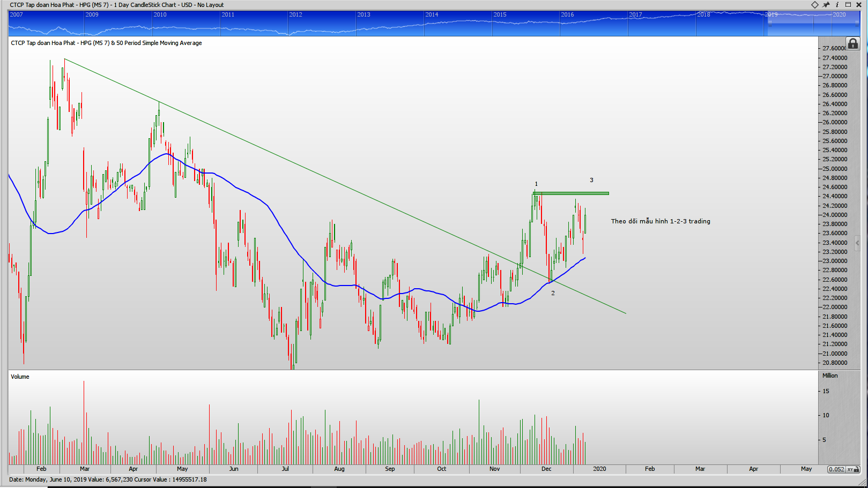
Task: Click the window layout icon in title bar
Action: click(848, 5)
